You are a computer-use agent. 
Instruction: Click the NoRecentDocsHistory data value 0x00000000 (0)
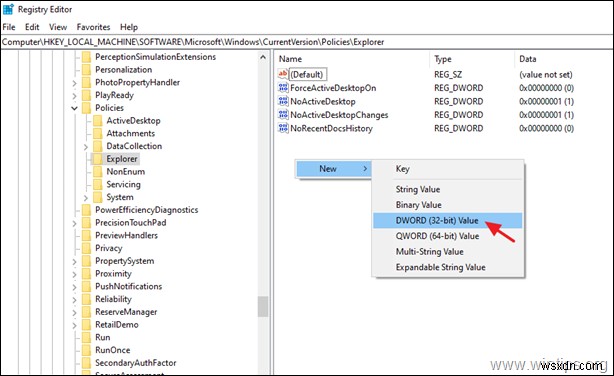(546, 128)
